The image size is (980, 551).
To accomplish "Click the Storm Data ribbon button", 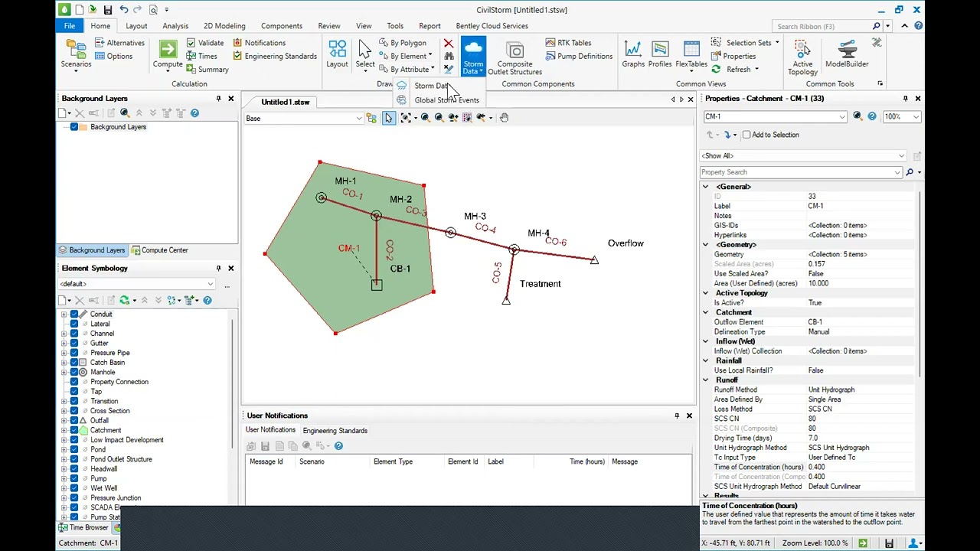I will [x=473, y=56].
